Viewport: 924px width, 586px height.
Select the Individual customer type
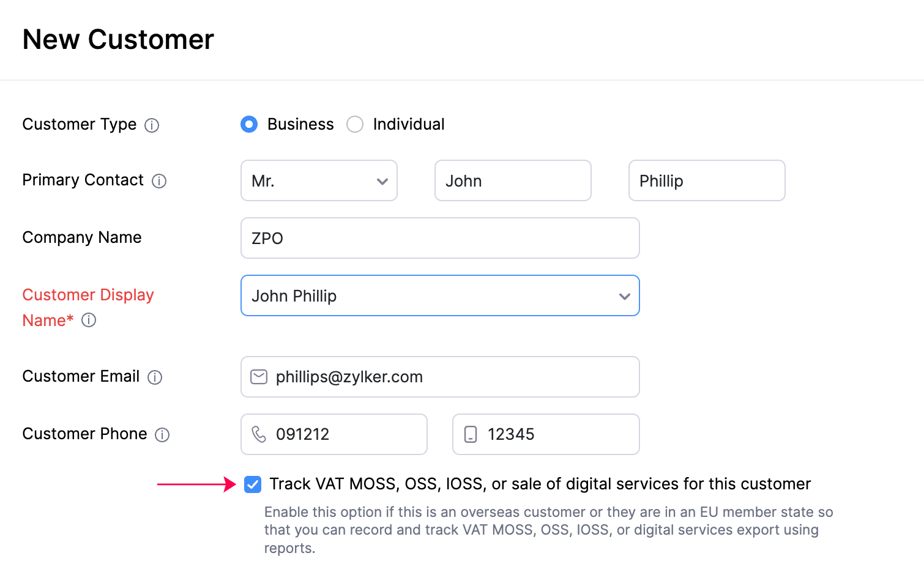[x=355, y=125]
